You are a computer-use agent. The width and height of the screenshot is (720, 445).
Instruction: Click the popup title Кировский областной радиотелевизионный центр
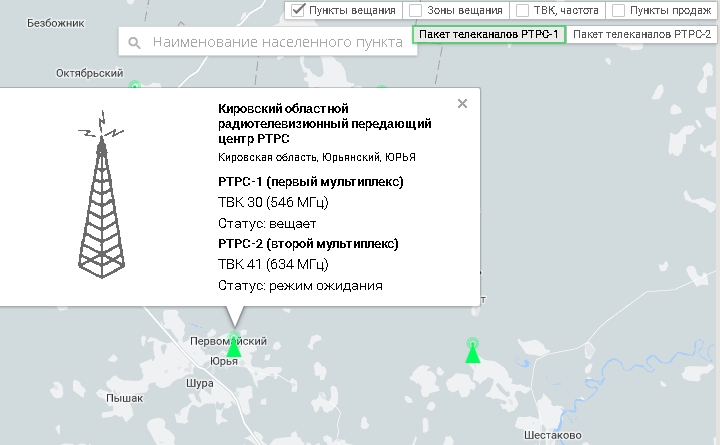325,124
